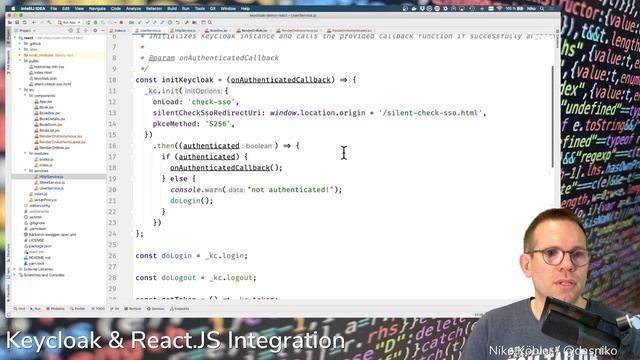Open Settings via the wrench icon

pos(187,22)
